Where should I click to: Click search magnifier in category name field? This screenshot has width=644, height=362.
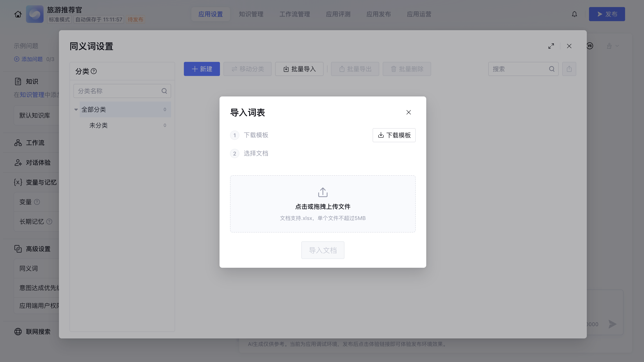pyautogui.click(x=164, y=91)
